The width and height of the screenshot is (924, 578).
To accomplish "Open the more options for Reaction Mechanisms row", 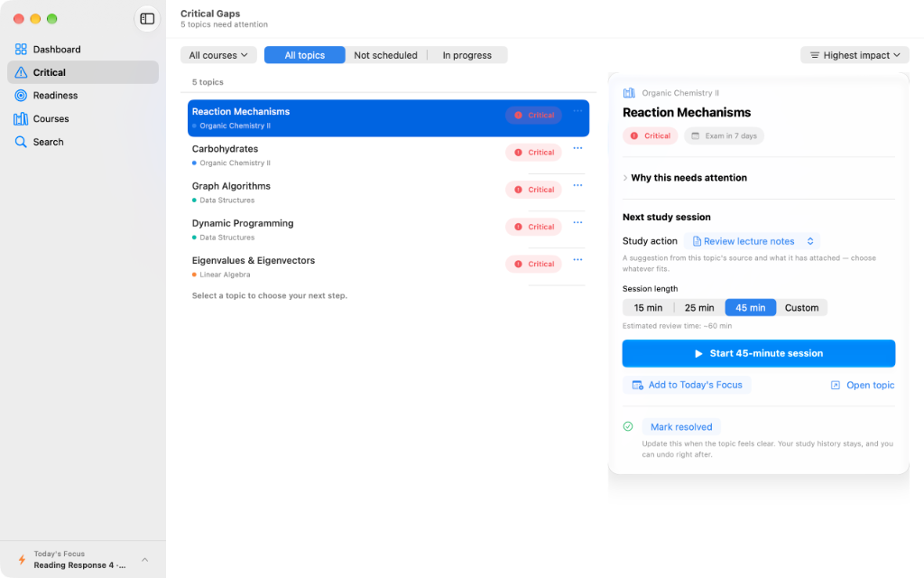I will click(577, 111).
